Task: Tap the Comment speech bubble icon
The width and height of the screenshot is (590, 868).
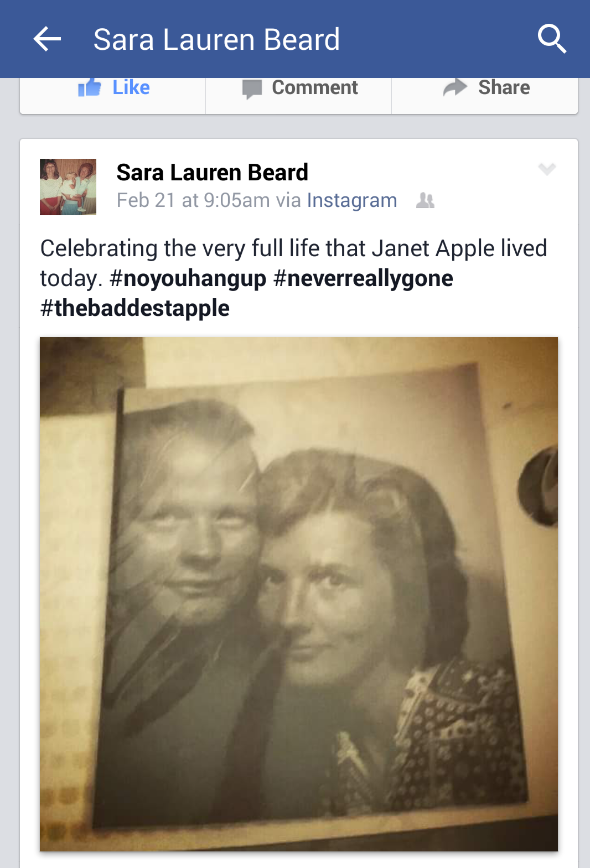Action: [252, 89]
